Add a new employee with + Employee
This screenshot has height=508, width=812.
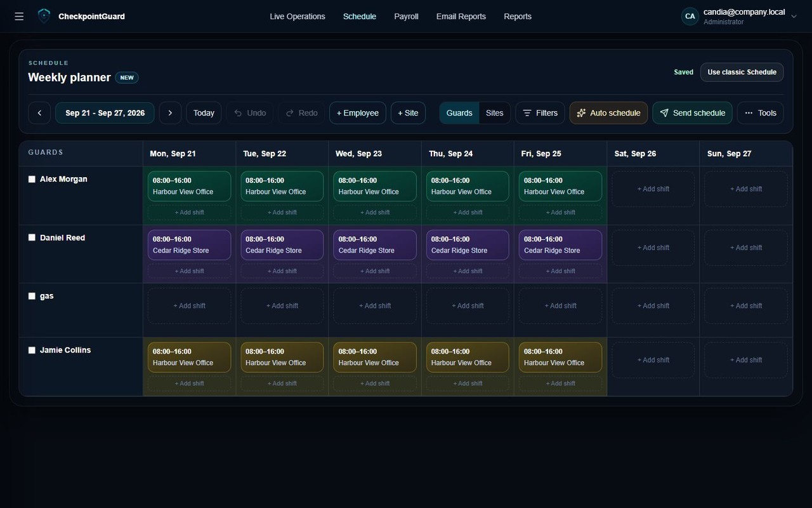(358, 113)
